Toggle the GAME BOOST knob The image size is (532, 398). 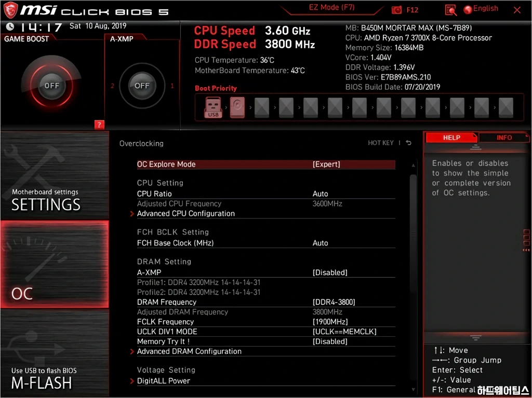point(51,85)
